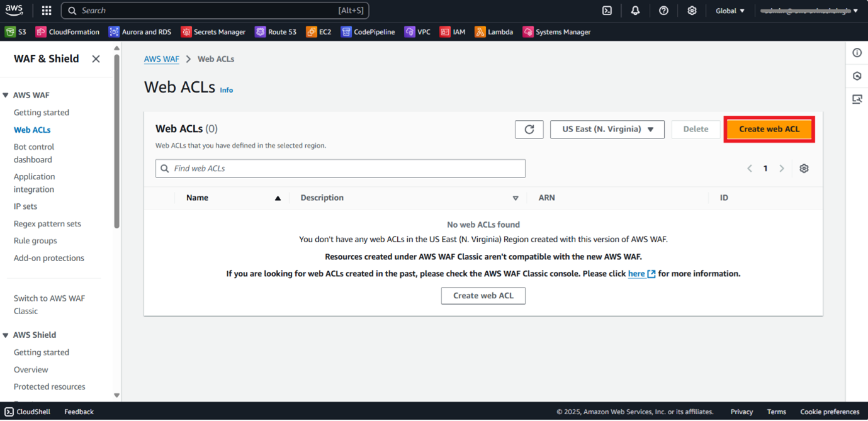
Task: Open the second right-rail panel icon
Action: pyautogui.click(x=857, y=76)
